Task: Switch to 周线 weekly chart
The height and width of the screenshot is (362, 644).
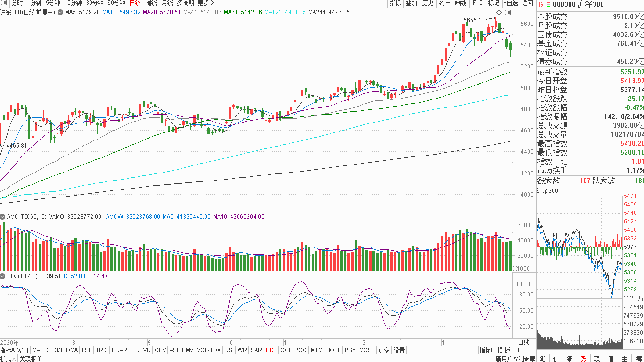Action: click(151, 3)
